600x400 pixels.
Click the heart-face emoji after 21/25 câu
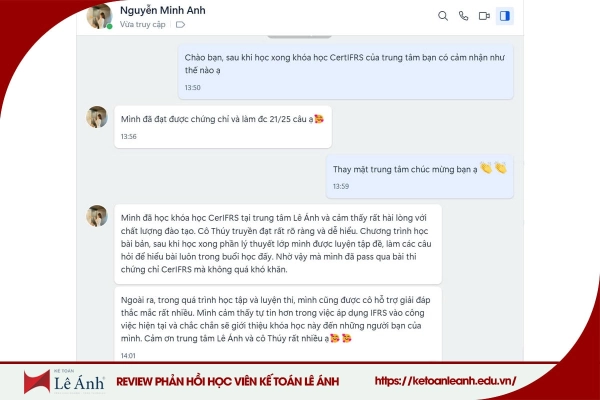(319, 119)
